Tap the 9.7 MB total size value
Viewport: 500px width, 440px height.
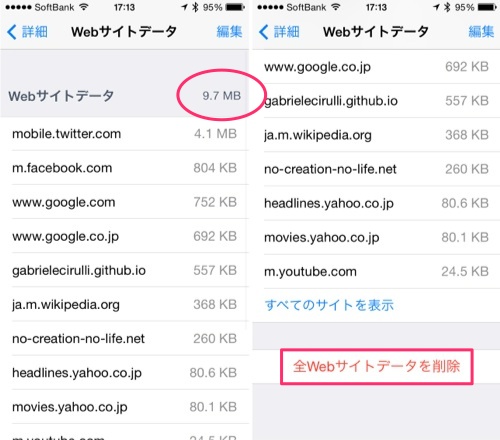tap(222, 96)
